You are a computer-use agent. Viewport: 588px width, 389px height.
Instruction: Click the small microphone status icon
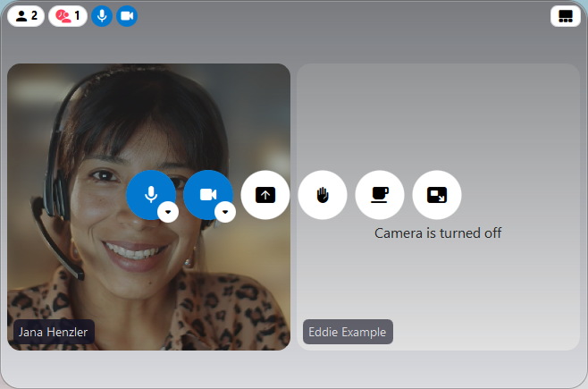point(102,16)
